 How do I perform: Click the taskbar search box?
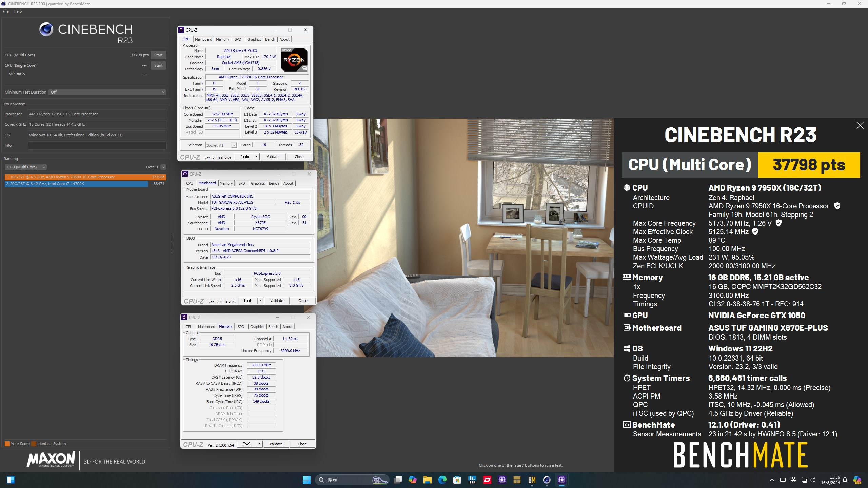point(352,480)
